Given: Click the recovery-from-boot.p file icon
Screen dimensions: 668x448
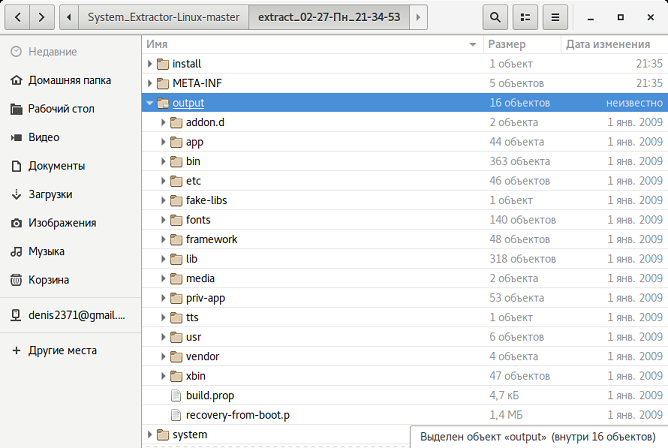Looking at the screenshot, I should 176,415.
